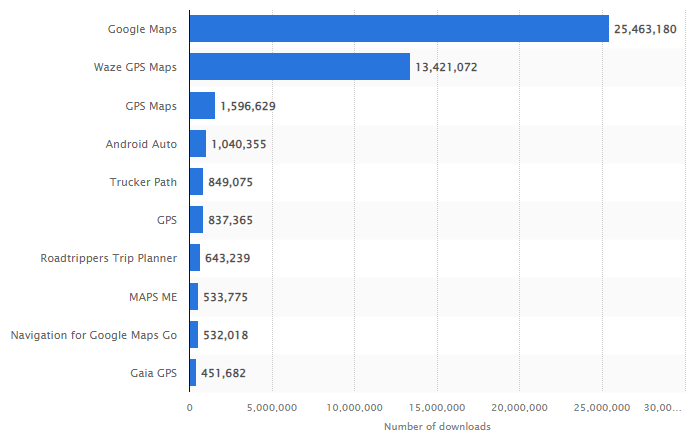Viewport: 692px width, 442px height.
Task: Select the 'Android Auto' category label
Action: (141, 144)
